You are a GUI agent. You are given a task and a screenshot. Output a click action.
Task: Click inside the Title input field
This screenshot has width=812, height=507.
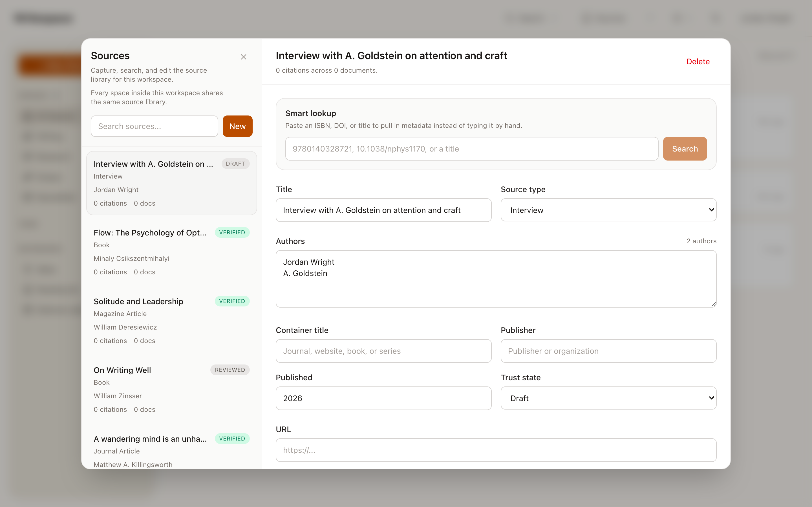click(383, 210)
